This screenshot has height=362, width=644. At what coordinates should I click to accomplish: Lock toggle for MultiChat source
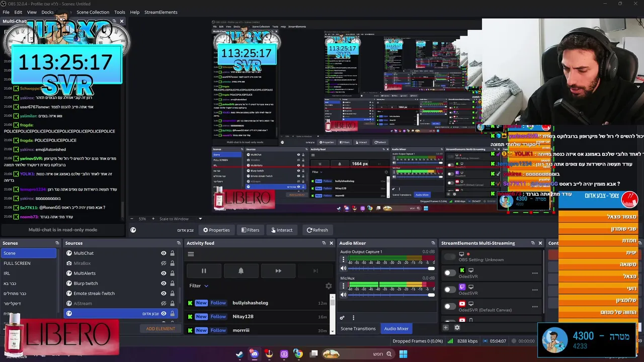172,253
